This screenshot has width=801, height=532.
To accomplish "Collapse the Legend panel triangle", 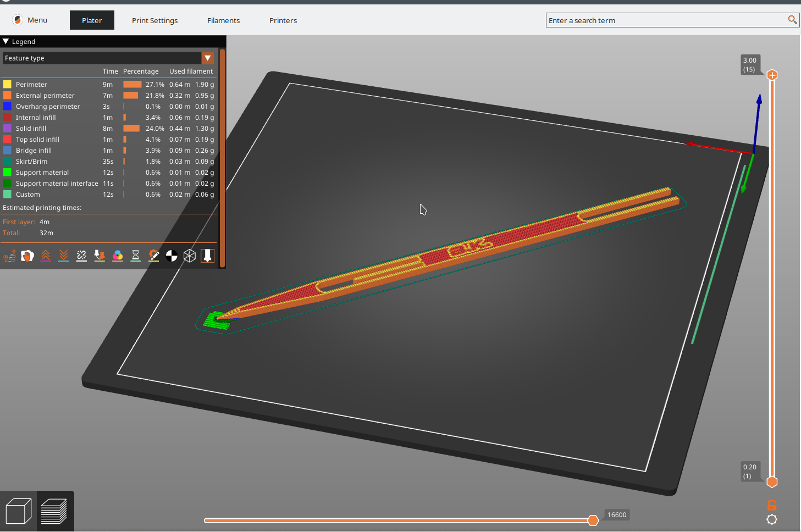I will pos(6,41).
